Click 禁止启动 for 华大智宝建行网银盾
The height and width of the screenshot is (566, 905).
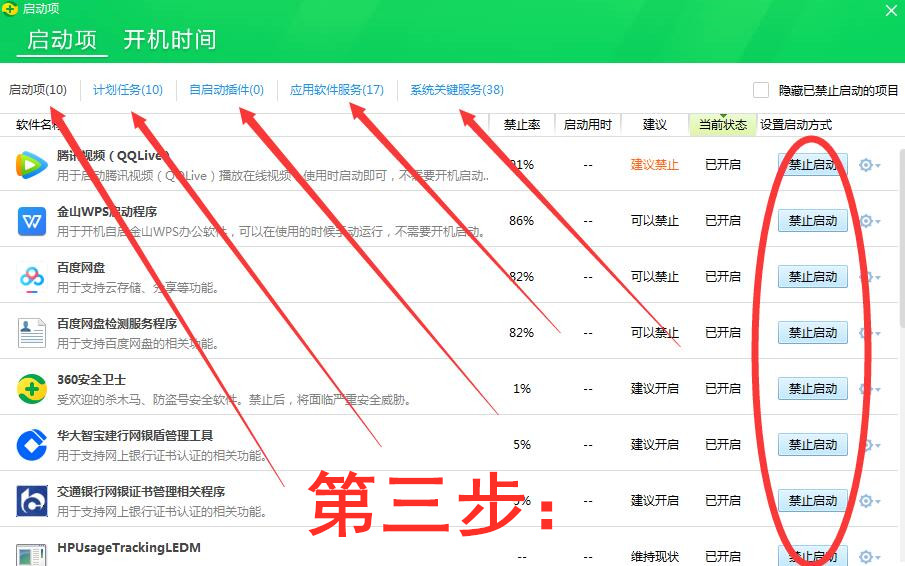pyautogui.click(x=813, y=444)
